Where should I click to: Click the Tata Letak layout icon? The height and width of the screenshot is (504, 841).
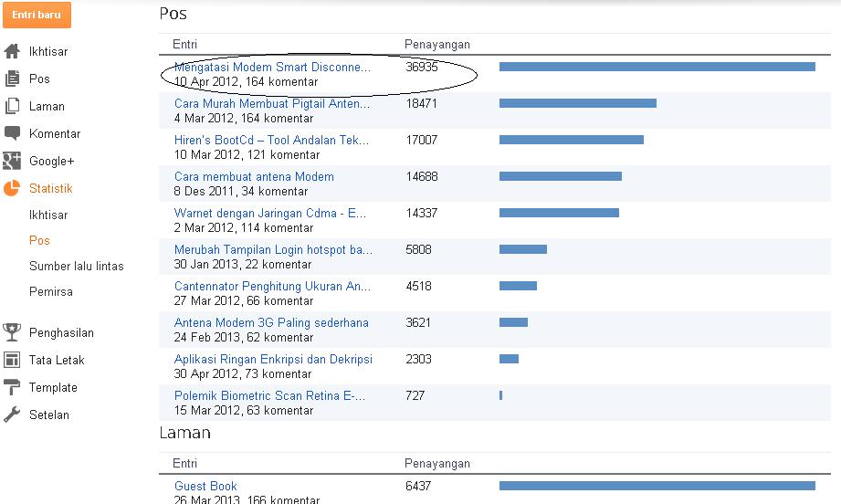coord(12,360)
